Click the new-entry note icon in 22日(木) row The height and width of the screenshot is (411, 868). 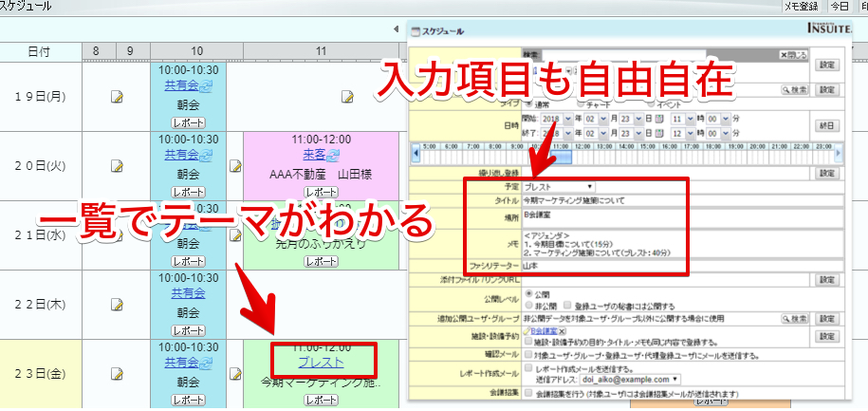click(x=117, y=304)
